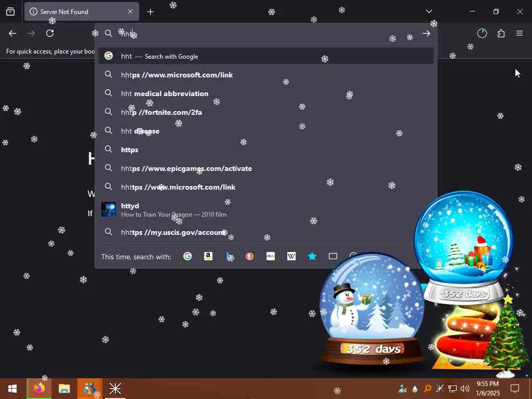Pick 'hhttps //www.microsoft.com/link' suggestion
The image size is (532, 399).
click(x=265, y=187)
